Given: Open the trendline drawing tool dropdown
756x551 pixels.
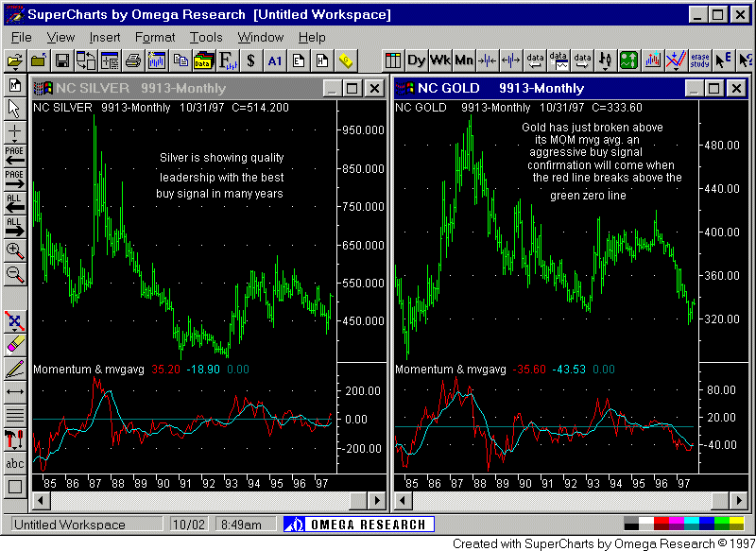Looking at the screenshot, I should [15, 321].
